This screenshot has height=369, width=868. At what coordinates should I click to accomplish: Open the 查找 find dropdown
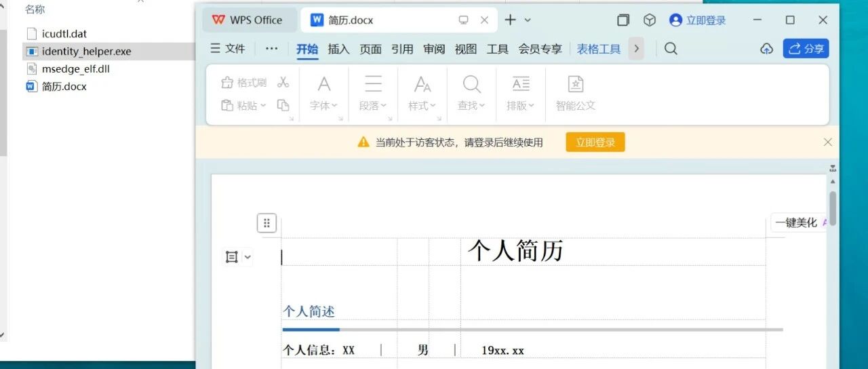point(471,106)
